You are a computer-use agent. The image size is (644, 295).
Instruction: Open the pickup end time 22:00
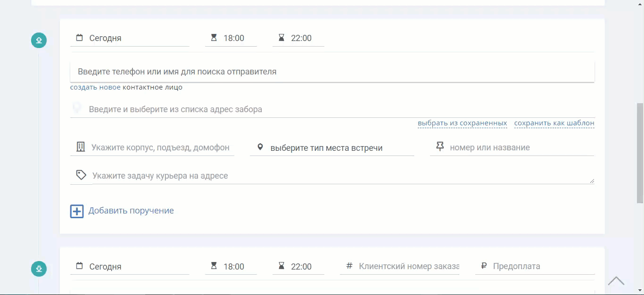(298, 38)
